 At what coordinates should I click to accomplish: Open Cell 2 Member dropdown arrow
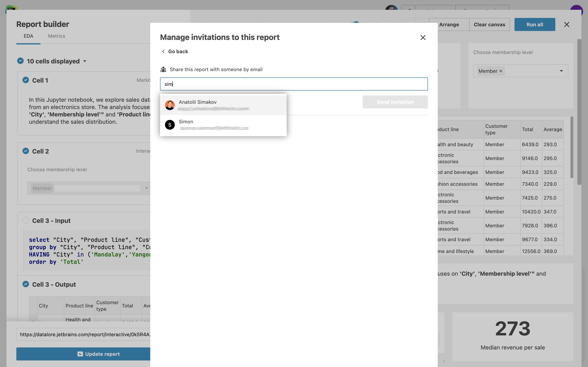tap(147, 188)
